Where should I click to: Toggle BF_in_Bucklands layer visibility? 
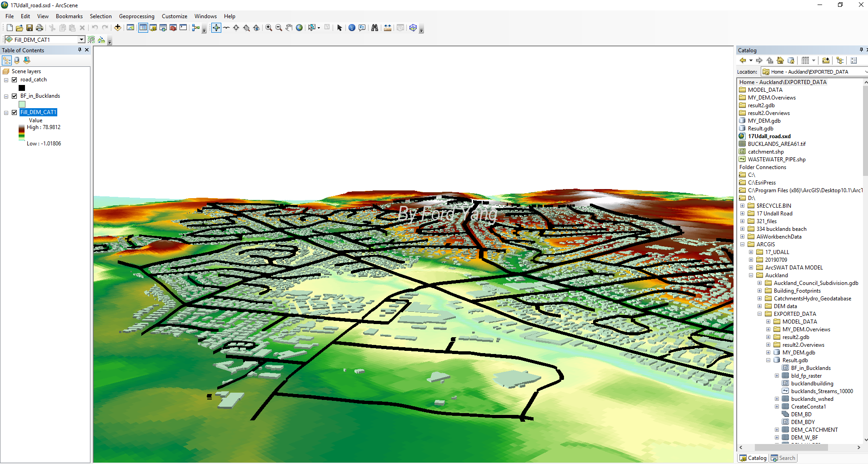tap(15, 96)
